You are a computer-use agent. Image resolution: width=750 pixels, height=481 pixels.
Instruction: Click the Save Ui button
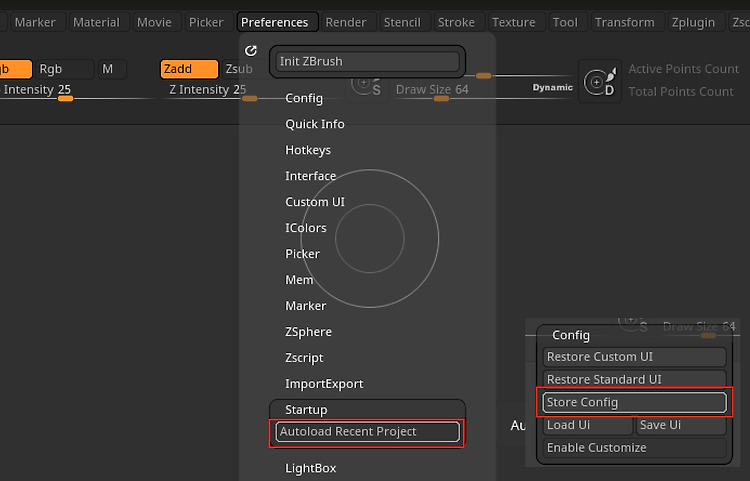pos(681,425)
